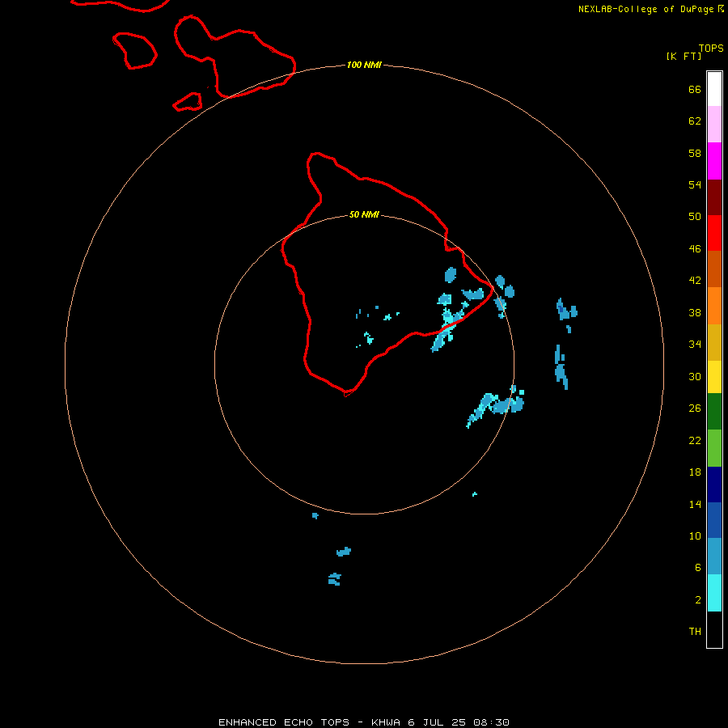728x728 pixels.
Task: Click the medium blue legend swatch
Action: (714, 520)
